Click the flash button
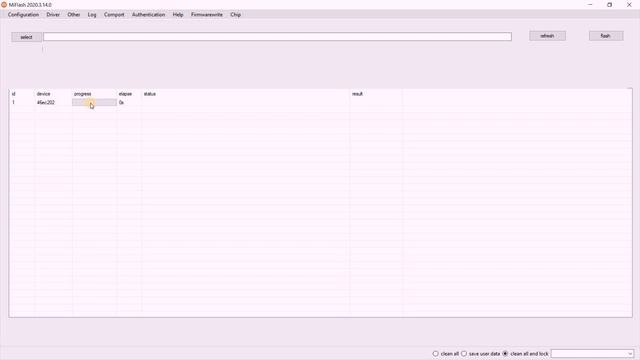 coord(606,36)
